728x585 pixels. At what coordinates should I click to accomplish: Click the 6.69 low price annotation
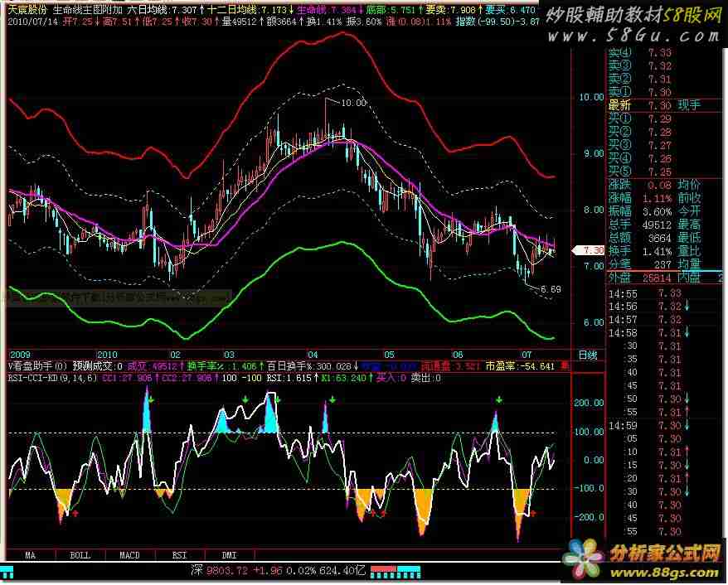(551, 289)
